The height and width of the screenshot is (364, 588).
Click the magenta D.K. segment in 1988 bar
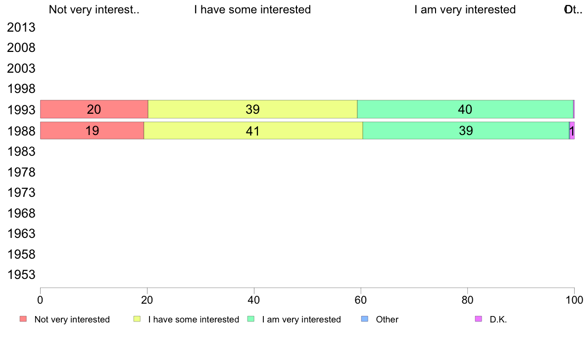click(x=572, y=131)
